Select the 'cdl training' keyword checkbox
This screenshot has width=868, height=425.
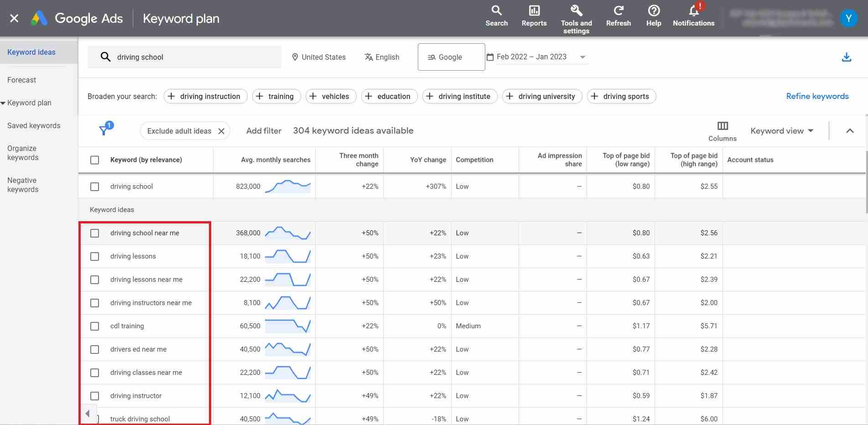pos(94,326)
